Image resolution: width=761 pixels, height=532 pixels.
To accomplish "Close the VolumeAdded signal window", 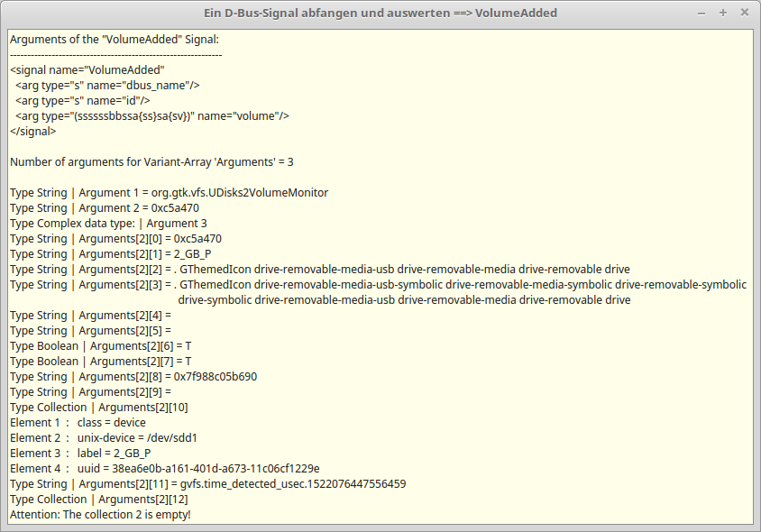I will click(x=744, y=13).
